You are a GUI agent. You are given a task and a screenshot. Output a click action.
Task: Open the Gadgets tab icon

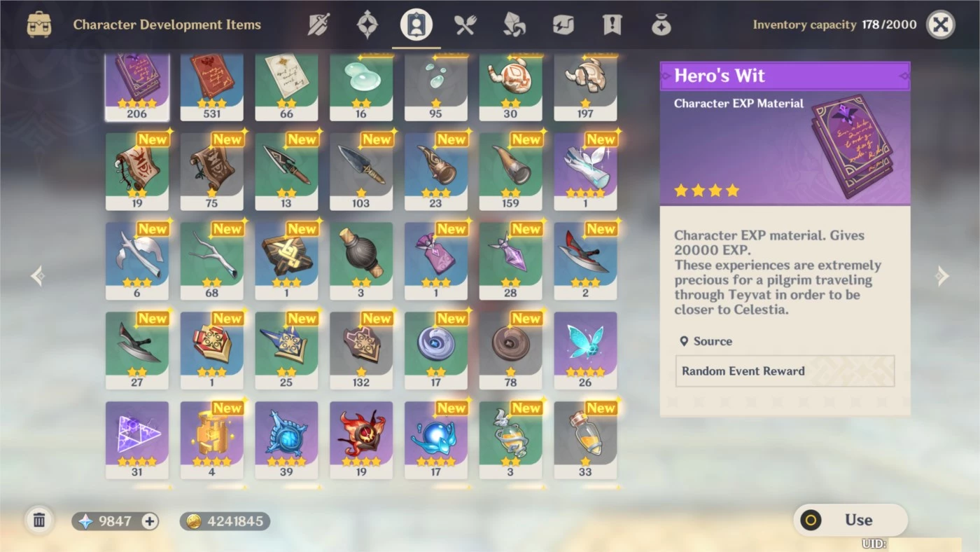pos(563,25)
